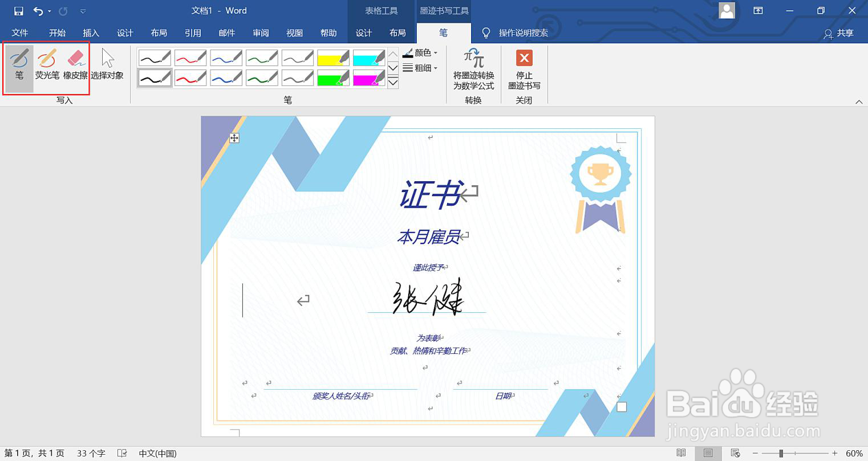Select the cyan pen color swatch
This screenshot has width=868, height=461.
369,57
